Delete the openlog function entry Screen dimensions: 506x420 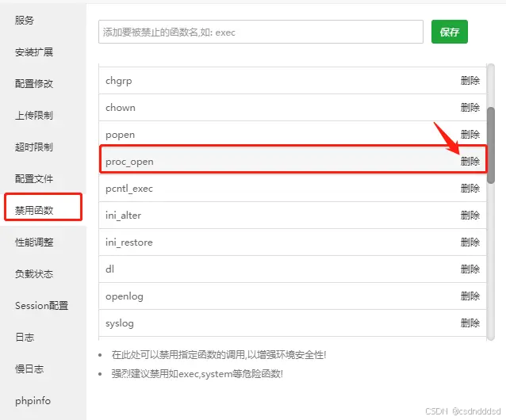pyautogui.click(x=470, y=296)
